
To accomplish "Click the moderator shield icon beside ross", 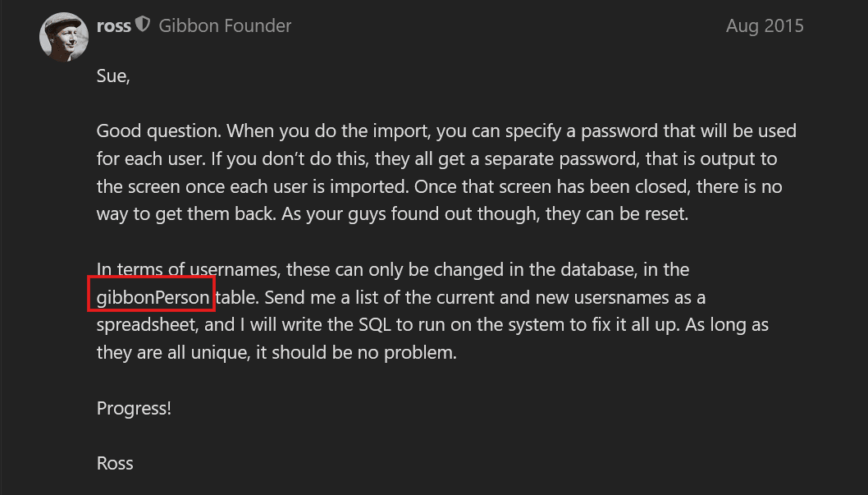I will [143, 25].
